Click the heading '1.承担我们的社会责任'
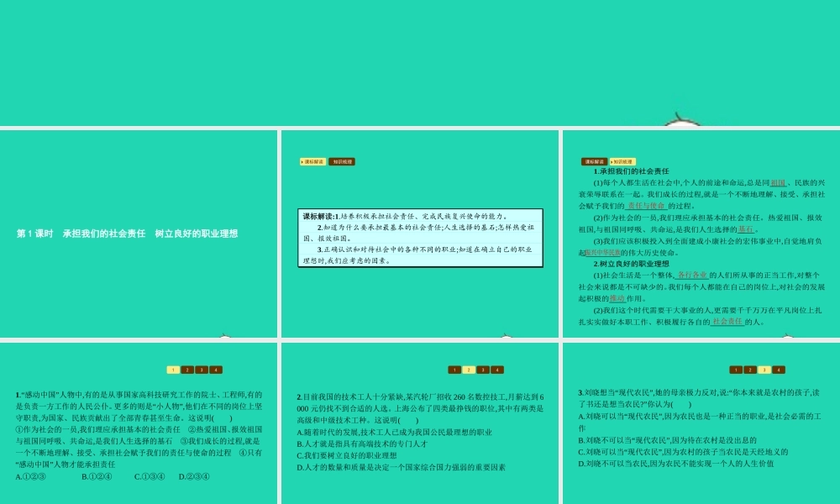This screenshot has height=504, width=840. pos(631,171)
